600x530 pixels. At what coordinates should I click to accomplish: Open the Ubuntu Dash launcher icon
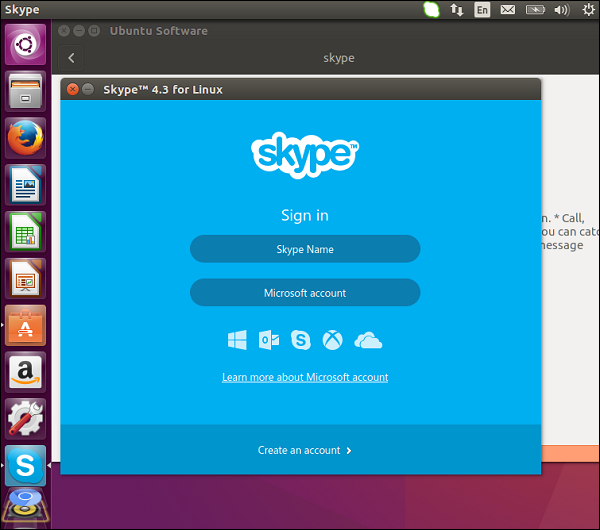[x=25, y=44]
